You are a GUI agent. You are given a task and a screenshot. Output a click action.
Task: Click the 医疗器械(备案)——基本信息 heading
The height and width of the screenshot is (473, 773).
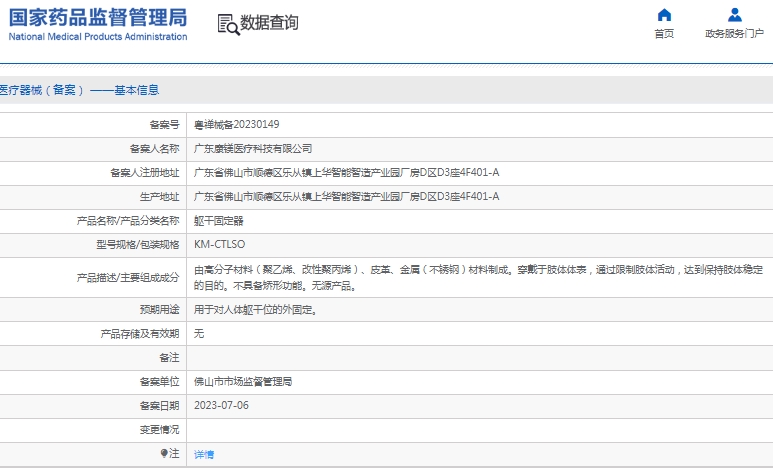79,90
